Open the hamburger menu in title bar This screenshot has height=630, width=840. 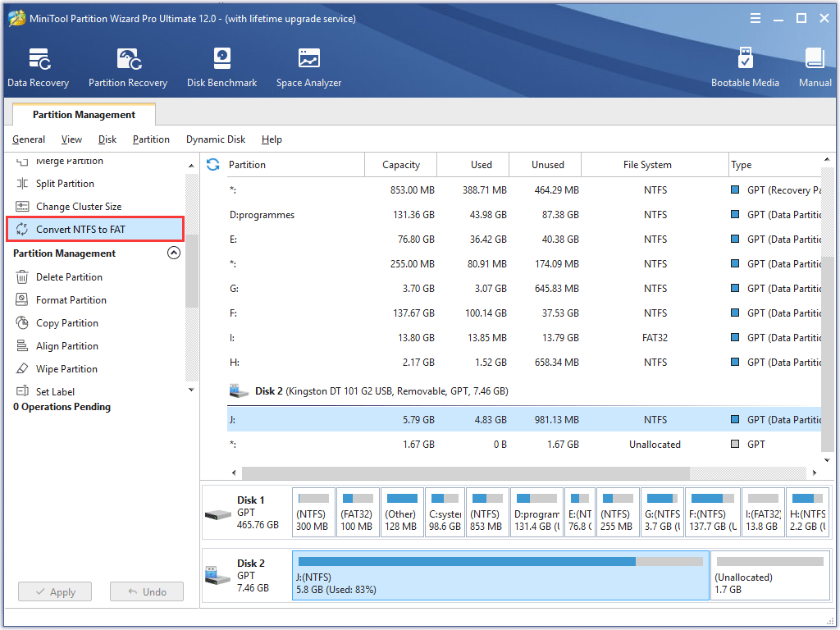(756, 18)
